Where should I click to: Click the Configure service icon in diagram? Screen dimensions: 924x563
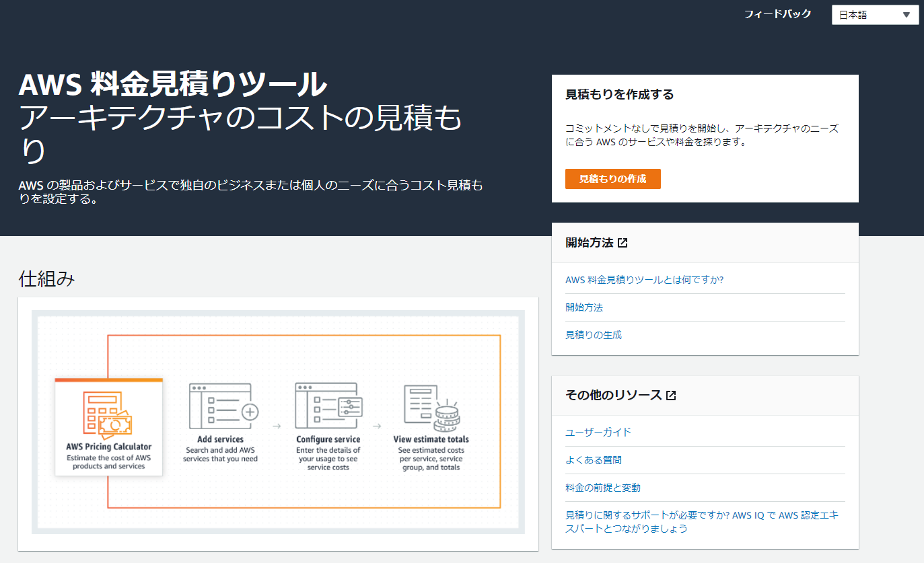pos(329,406)
